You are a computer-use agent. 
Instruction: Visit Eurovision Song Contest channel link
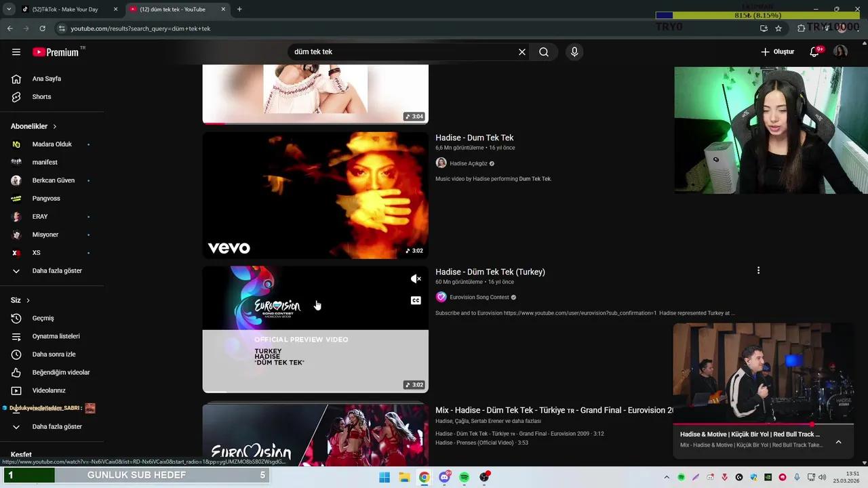(x=479, y=298)
